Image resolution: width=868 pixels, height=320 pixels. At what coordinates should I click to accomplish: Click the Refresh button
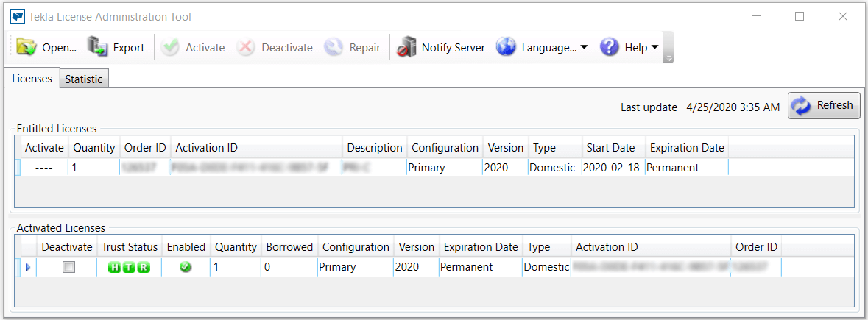(825, 105)
